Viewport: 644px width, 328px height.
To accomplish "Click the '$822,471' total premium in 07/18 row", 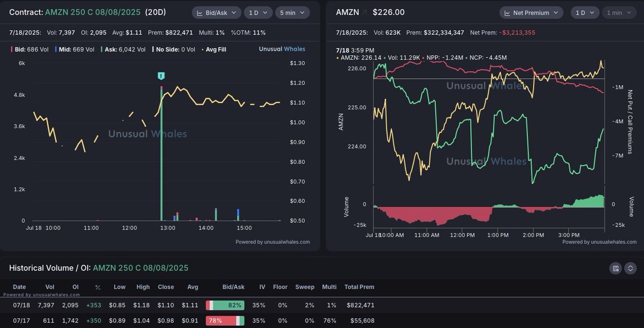I will pyautogui.click(x=360, y=305).
